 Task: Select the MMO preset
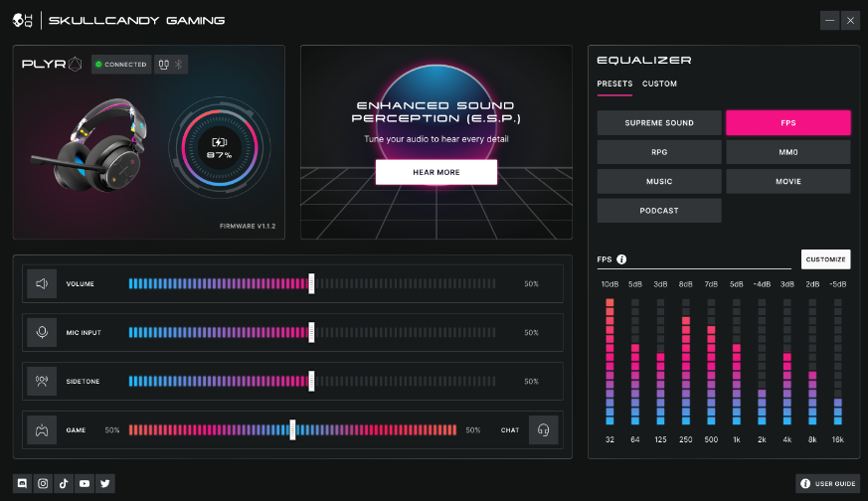pos(788,152)
